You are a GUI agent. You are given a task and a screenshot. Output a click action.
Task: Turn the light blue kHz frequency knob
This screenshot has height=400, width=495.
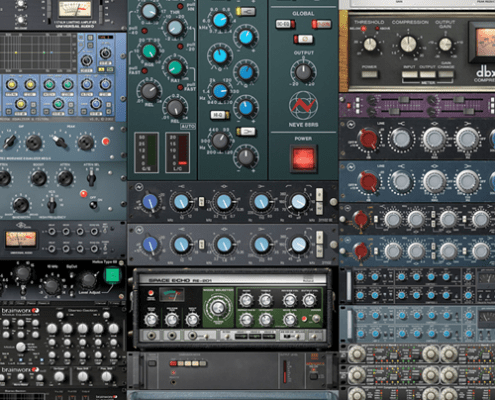click(220, 20)
